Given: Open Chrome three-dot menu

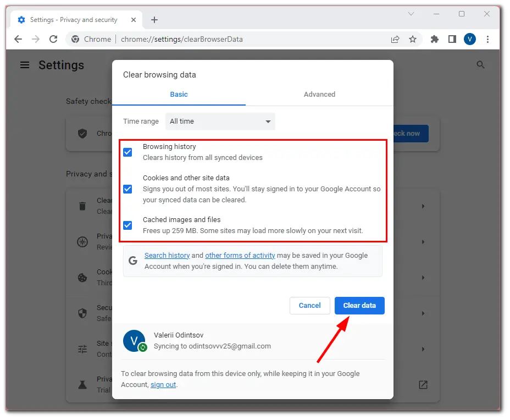Looking at the screenshot, I should (487, 40).
